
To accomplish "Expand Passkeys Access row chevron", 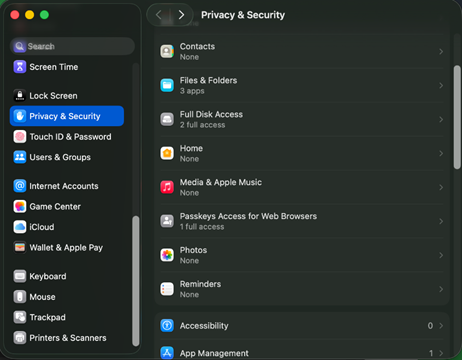I will coord(441,221).
